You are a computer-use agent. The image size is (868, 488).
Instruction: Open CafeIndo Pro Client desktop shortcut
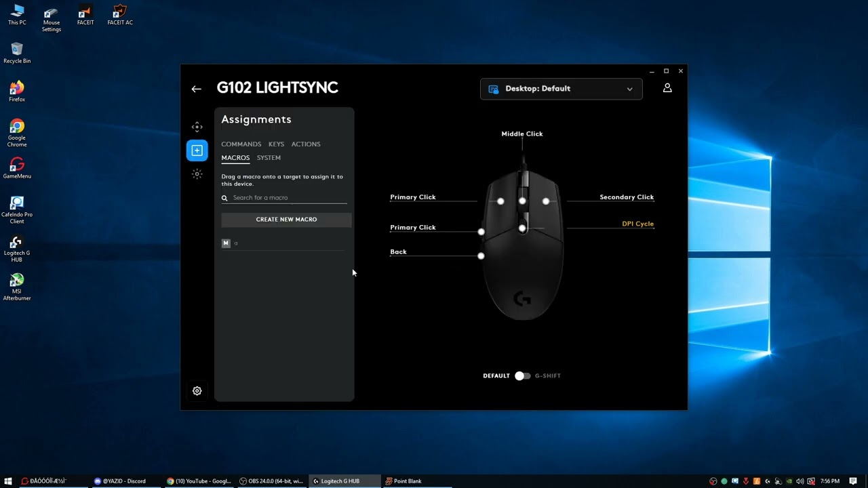(x=17, y=210)
